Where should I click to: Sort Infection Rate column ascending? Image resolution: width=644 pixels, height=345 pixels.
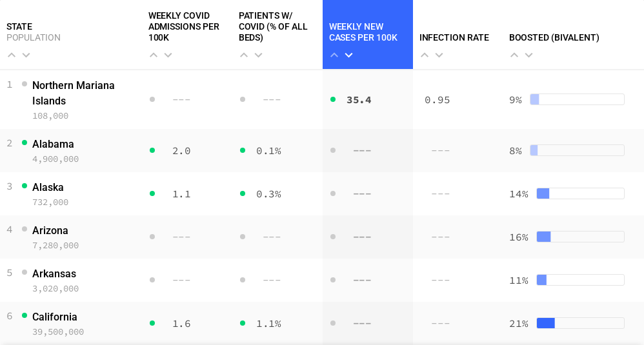coord(425,55)
